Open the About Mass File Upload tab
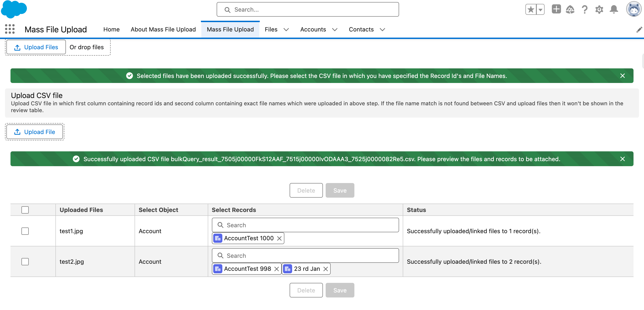Screen dimensions: 644x310 [x=163, y=29]
